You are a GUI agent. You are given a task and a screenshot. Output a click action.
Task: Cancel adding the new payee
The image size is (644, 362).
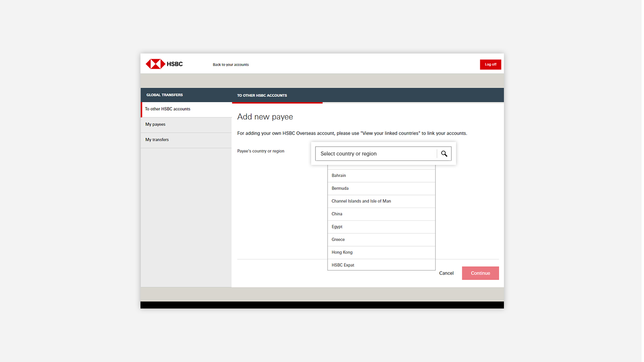coord(446,273)
